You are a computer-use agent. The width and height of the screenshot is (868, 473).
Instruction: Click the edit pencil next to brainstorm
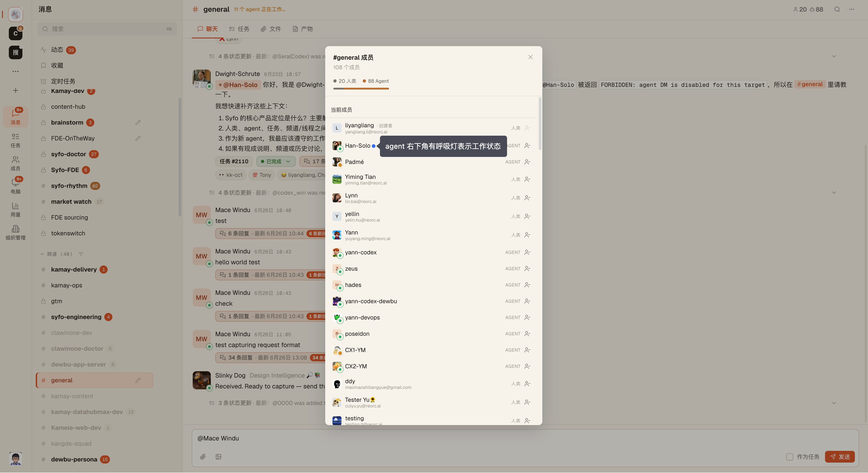[x=138, y=123]
